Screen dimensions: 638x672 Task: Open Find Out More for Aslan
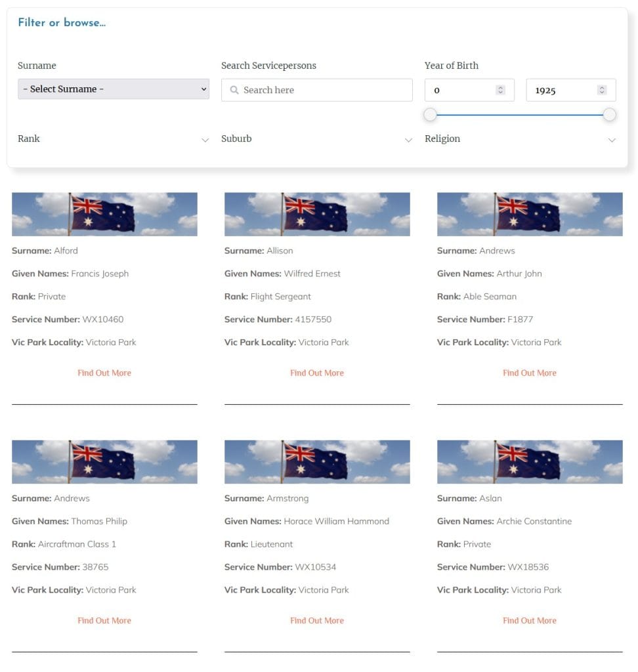pyautogui.click(x=530, y=621)
